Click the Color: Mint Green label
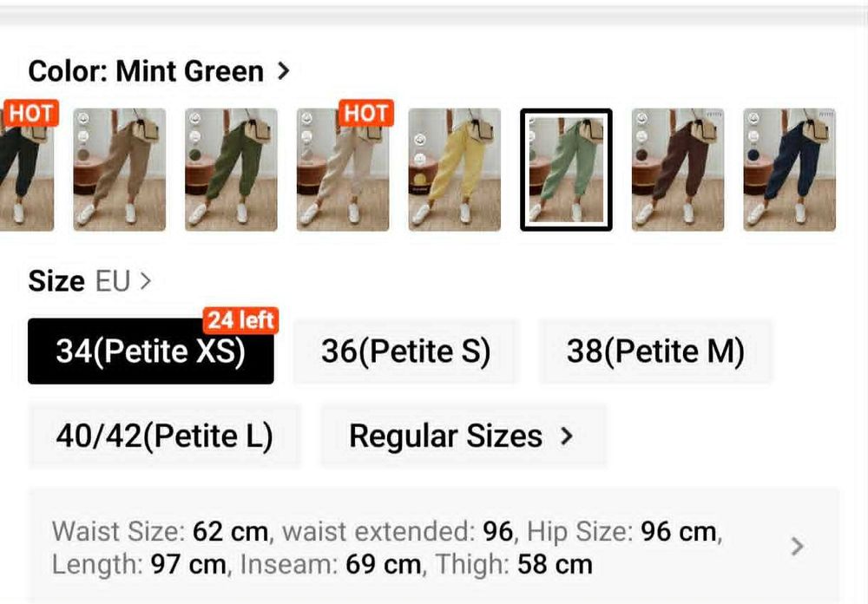868x604 pixels. pos(146,71)
